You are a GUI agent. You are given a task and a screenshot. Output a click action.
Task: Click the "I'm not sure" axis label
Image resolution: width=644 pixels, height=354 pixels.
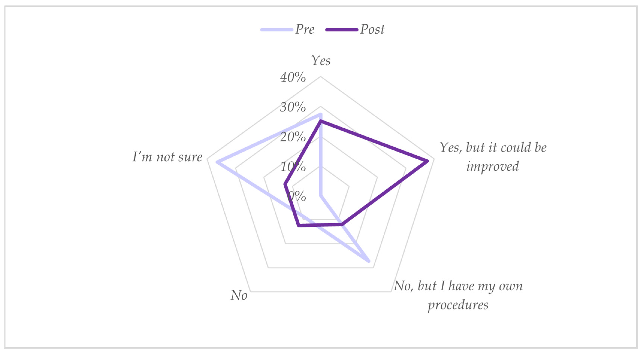167,157
